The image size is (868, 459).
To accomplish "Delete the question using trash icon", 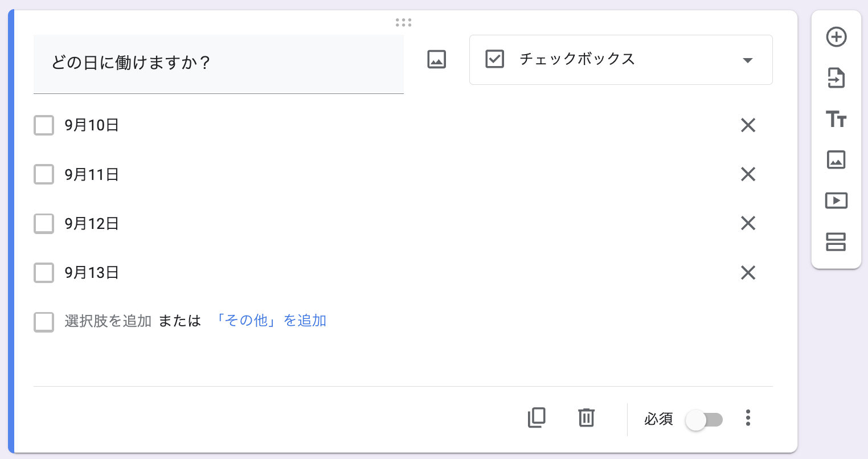I will coord(587,417).
